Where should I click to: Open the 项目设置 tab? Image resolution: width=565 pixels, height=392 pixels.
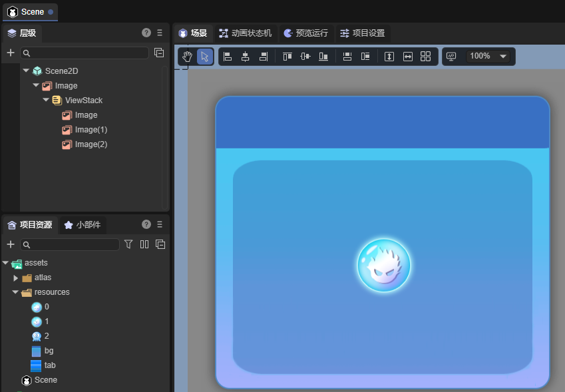pyautogui.click(x=362, y=33)
